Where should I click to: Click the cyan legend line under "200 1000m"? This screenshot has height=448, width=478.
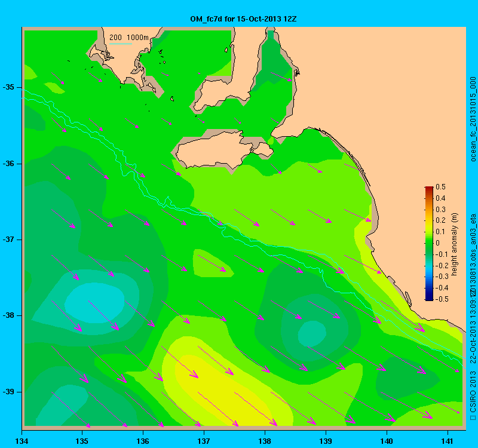tap(121, 44)
